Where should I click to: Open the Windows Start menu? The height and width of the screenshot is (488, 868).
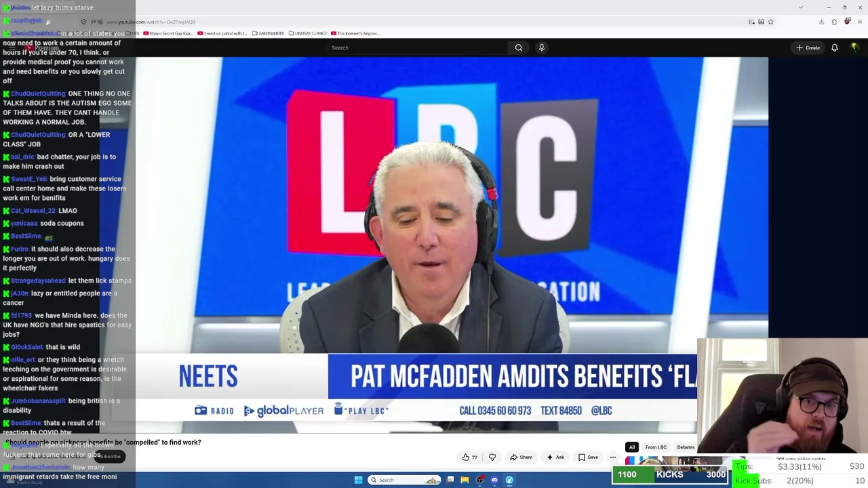pyautogui.click(x=358, y=480)
